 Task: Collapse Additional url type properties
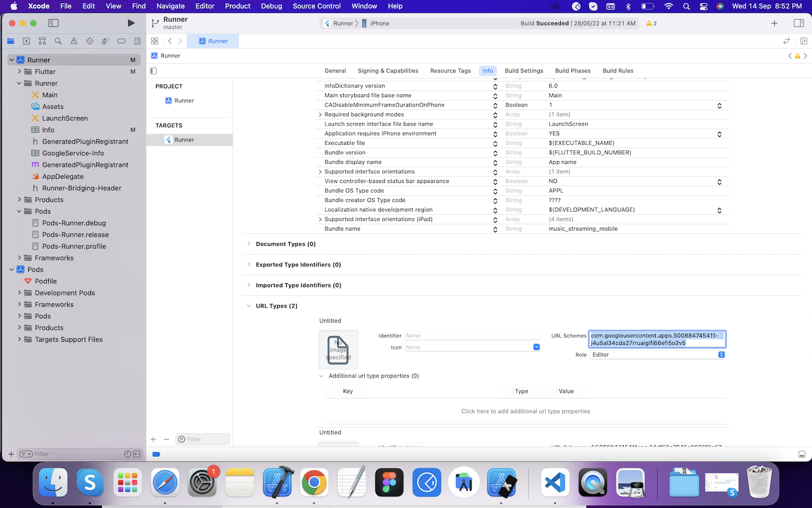(x=322, y=376)
